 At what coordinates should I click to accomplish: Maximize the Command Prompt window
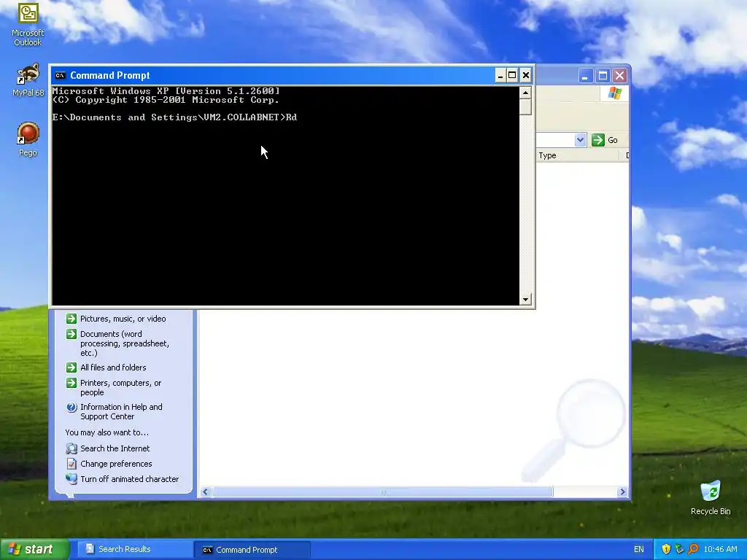pos(512,75)
